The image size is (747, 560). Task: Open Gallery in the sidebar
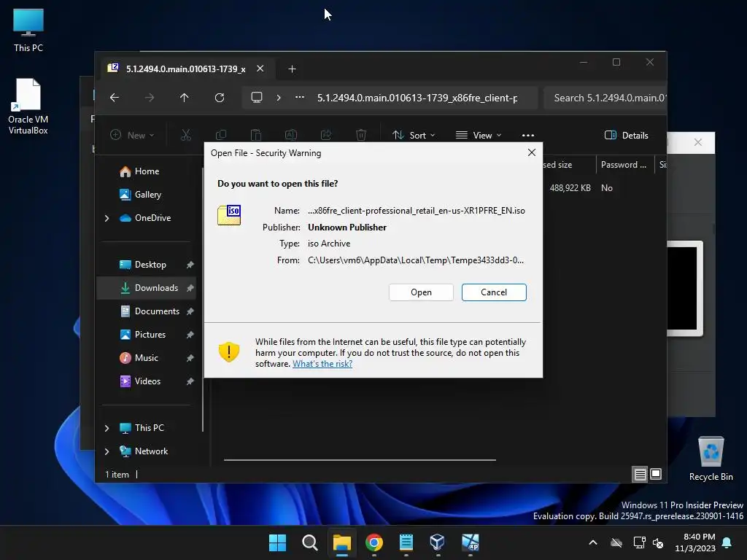point(147,194)
